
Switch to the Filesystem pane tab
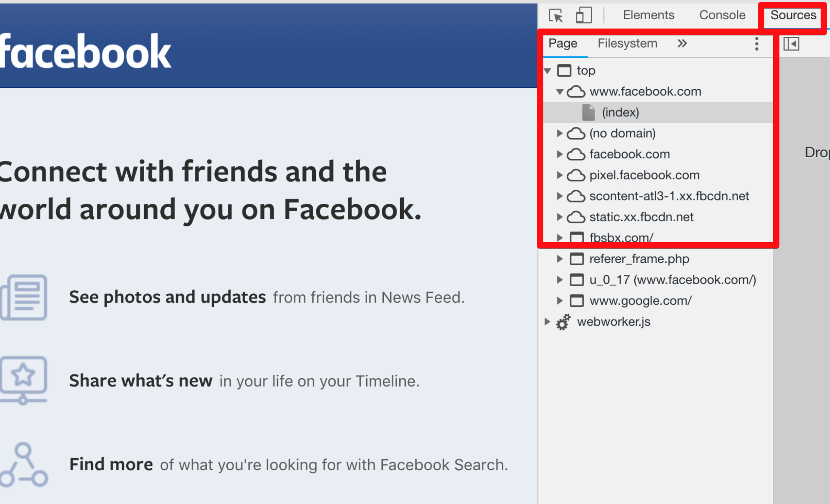coord(627,43)
